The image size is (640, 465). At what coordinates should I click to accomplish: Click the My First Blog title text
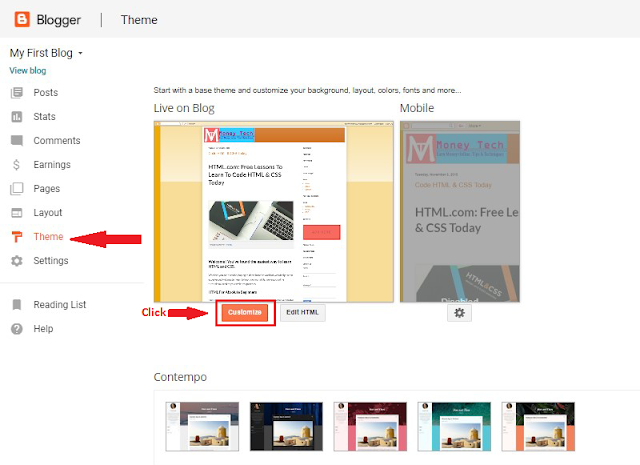[x=41, y=53]
